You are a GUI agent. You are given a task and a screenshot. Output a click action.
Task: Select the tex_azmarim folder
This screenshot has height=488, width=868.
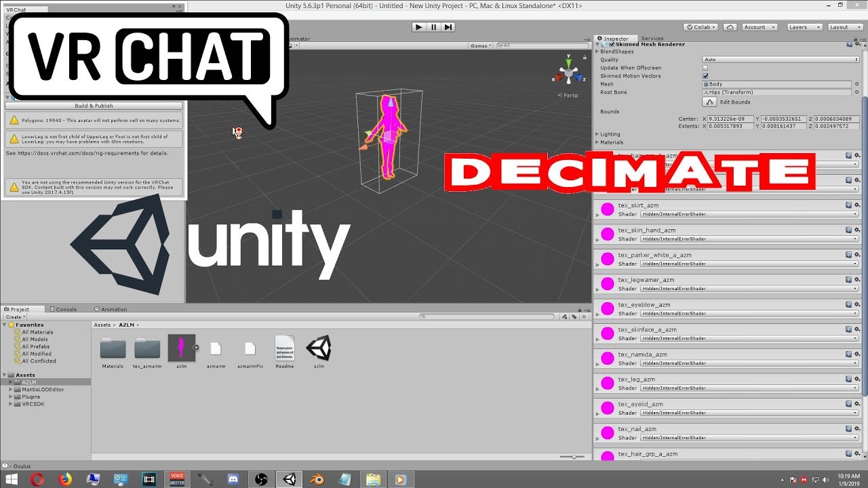tap(147, 352)
